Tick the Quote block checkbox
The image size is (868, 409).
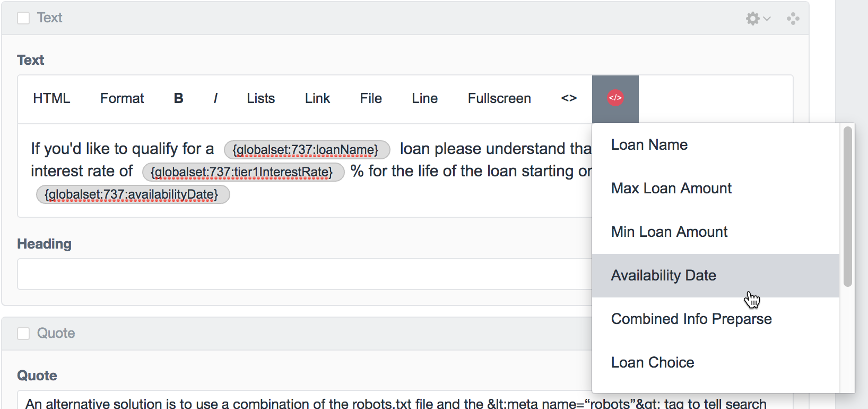(x=23, y=334)
